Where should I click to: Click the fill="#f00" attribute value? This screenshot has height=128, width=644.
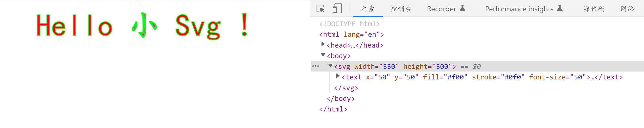point(455,77)
